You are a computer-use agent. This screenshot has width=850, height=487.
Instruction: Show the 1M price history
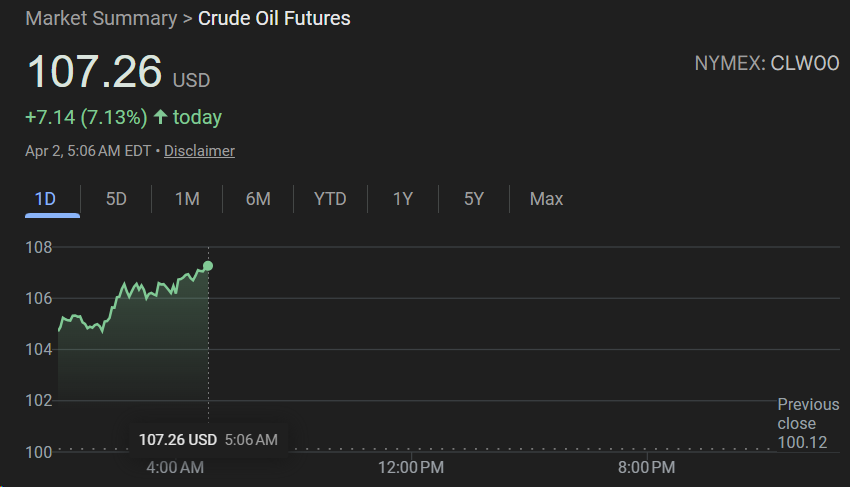point(187,199)
